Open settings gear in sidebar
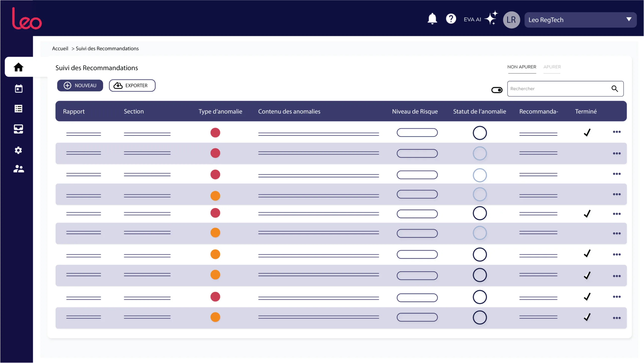Viewport: 644px width, 363px height. [18, 150]
